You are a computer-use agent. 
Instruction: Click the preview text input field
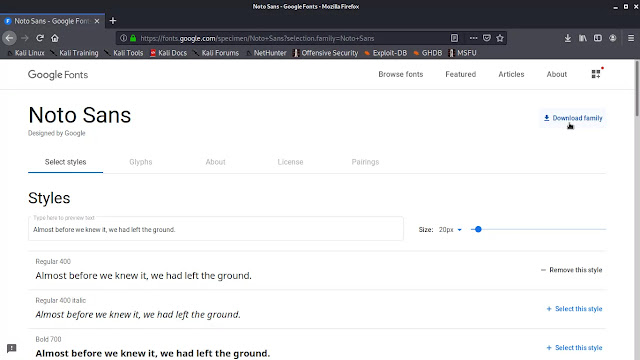(216, 229)
